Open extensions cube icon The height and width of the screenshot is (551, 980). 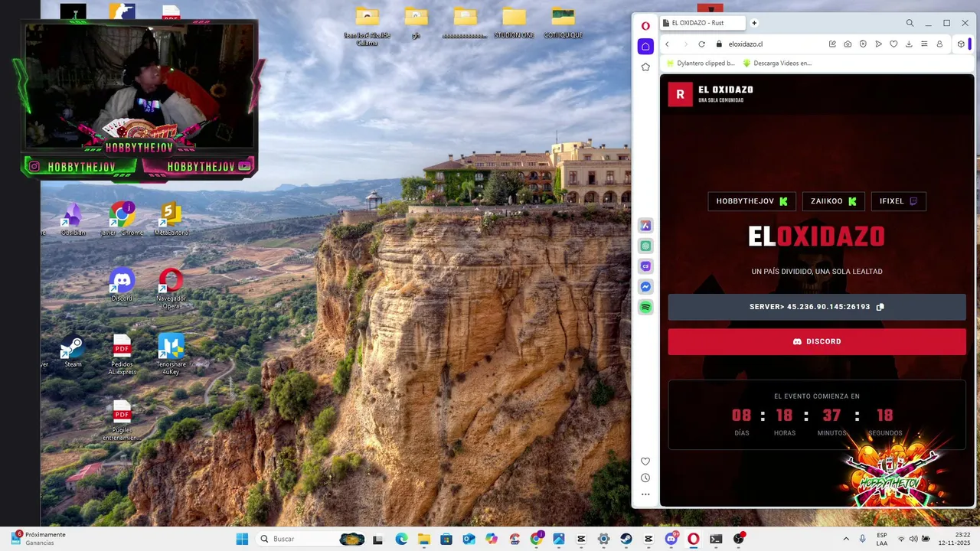click(961, 44)
